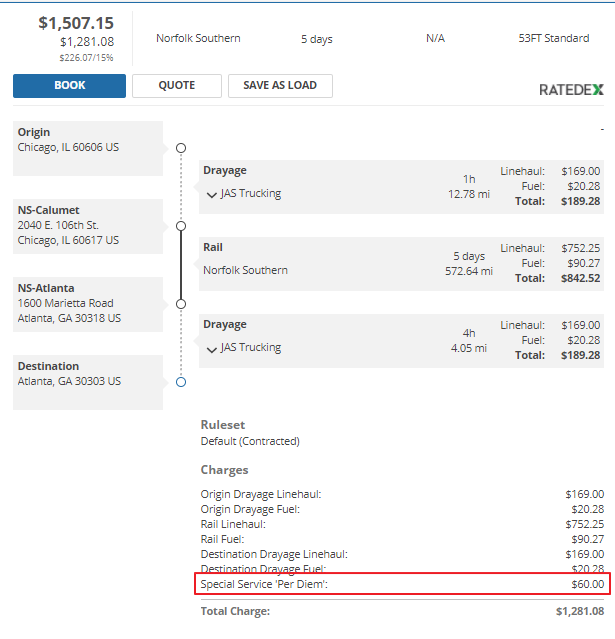Click the $1,281.08 cost under the price

[x=87, y=42]
